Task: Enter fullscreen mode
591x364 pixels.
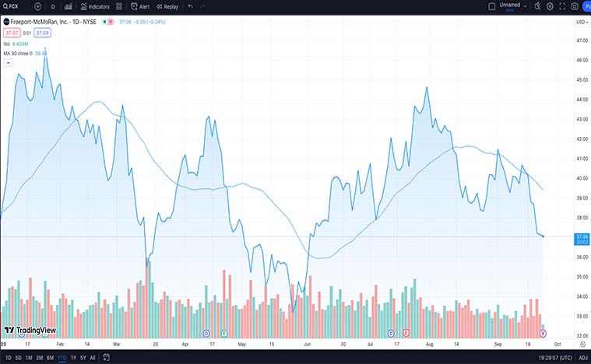Action: pyautogui.click(x=562, y=6)
